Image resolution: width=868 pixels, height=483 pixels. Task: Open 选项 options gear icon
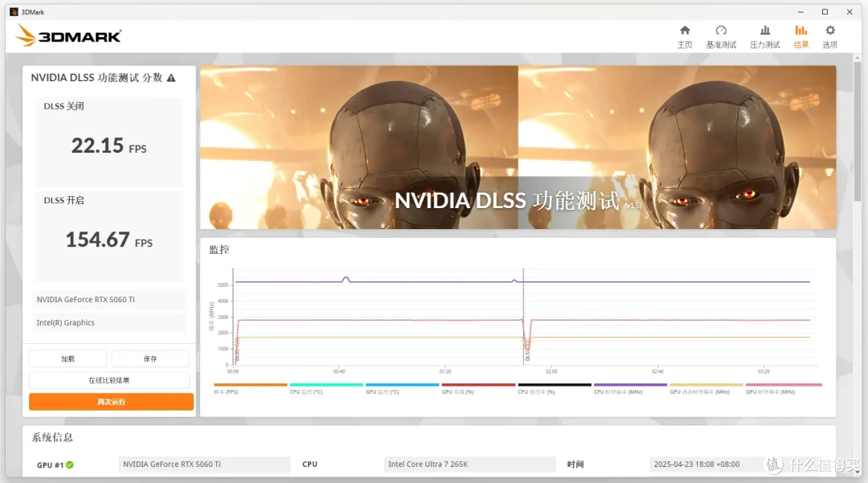(829, 31)
